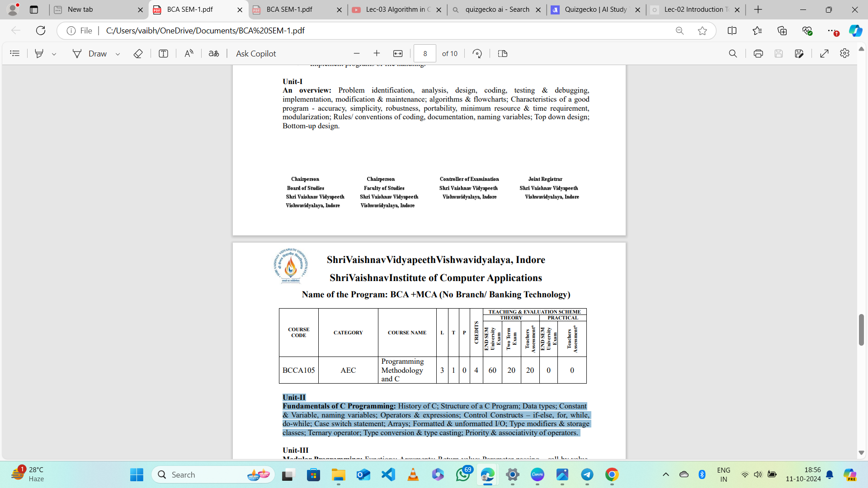Click the Zoom Out icon
The image size is (868, 488).
click(357, 53)
